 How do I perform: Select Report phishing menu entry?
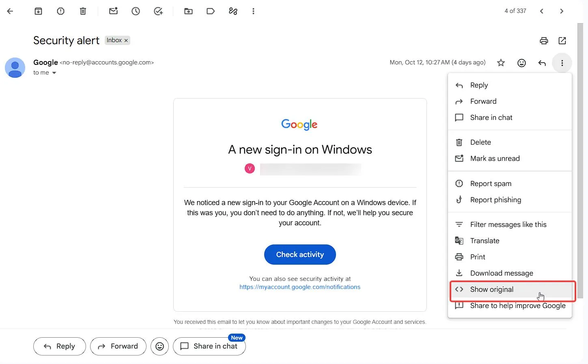point(510,200)
